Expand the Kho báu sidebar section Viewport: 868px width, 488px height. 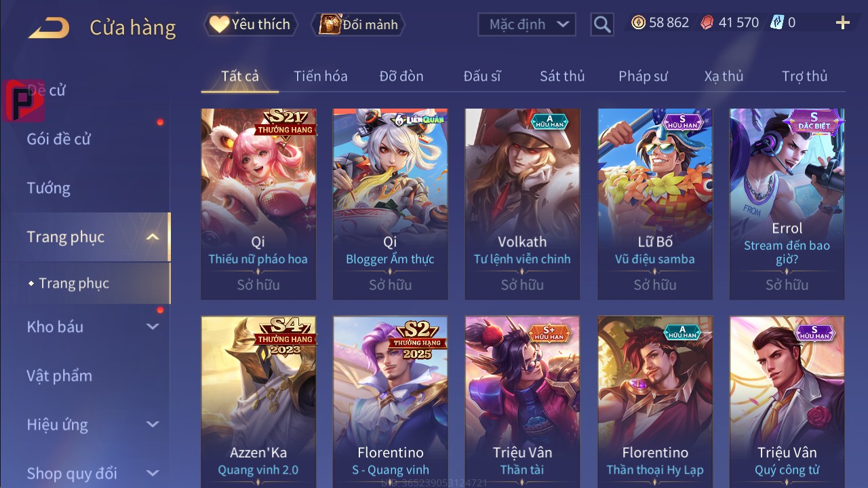point(153,326)
